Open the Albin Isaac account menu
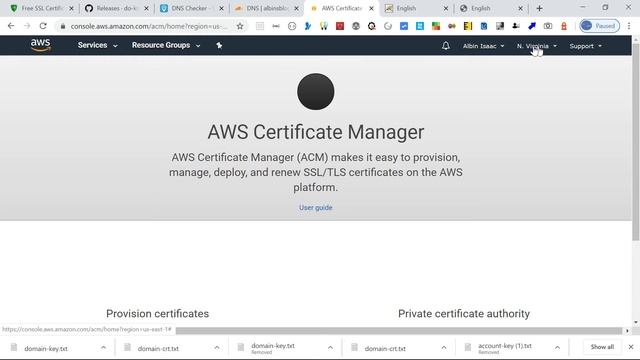Image resolution: width=640 pixels, height=360 pixels. (483, 46)
